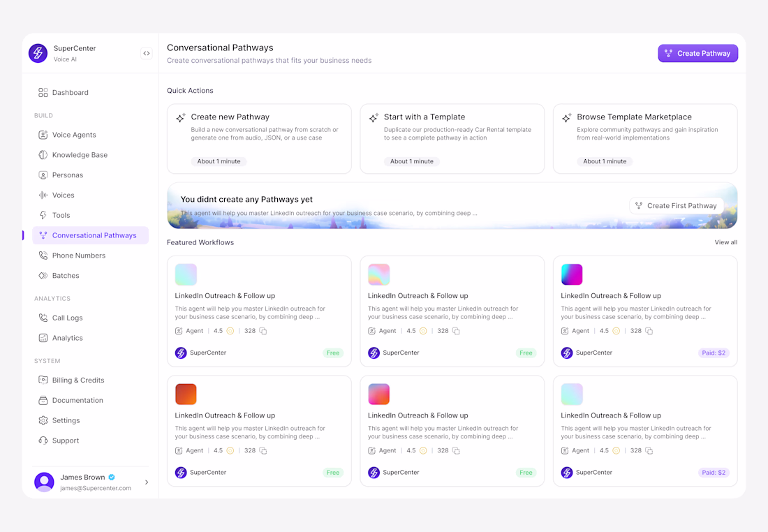Image resolution: width=768 pixels, height=532 pixels.
Task: Click the SuperCenter logo icon
Action: click(x=38, y=53)
